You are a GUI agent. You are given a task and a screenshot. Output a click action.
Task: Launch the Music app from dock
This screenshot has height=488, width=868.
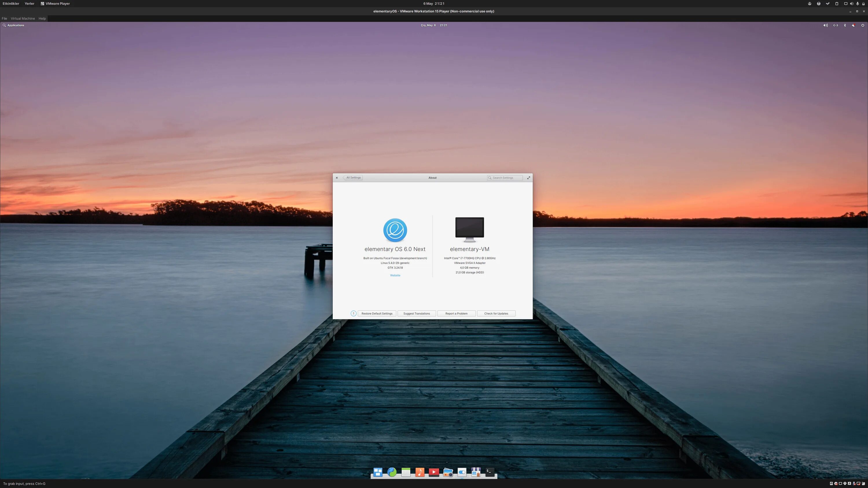point(420,472)
